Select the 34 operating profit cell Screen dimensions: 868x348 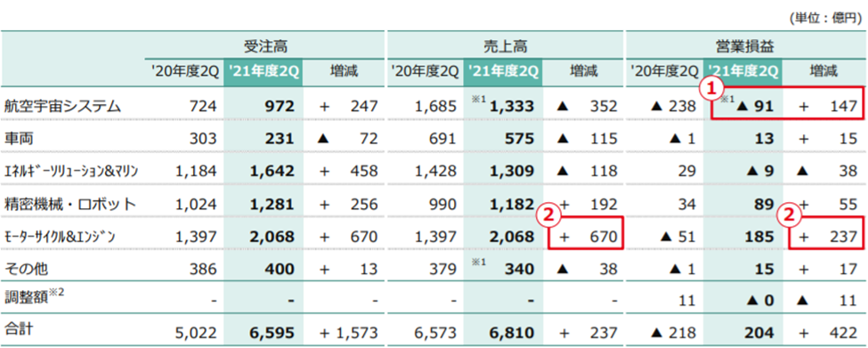click(687, 205)
